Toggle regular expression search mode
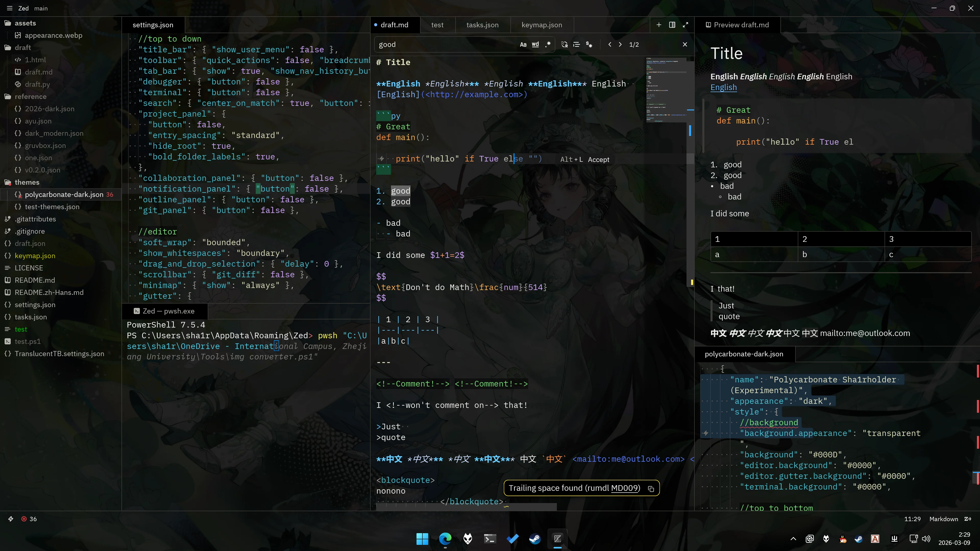The width and height of the screenshot is (980, 551). (548, 44)
